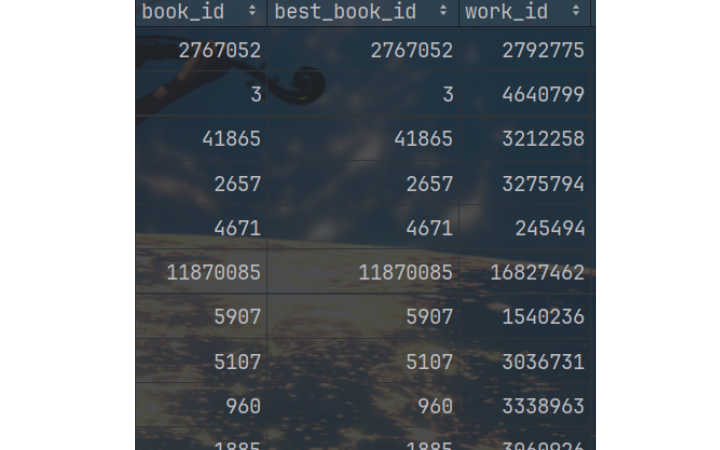Click book_id cell with value 2767052

tap(219, 50)
